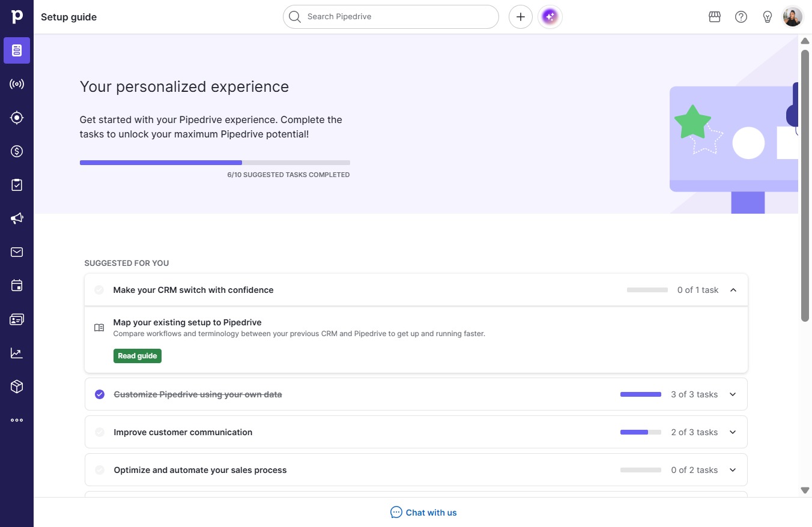Open the Marketplace store icon

click(x=715, y=17)
